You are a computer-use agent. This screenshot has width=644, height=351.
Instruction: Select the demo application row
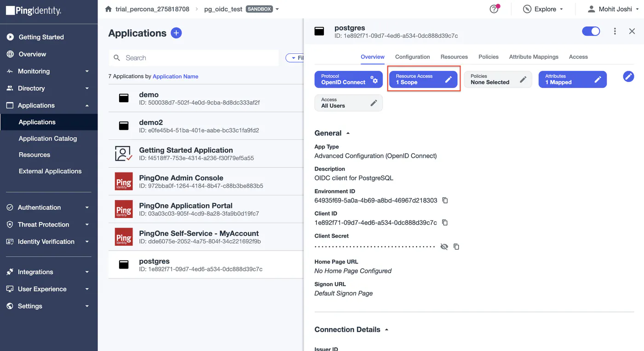coord(206,98)
